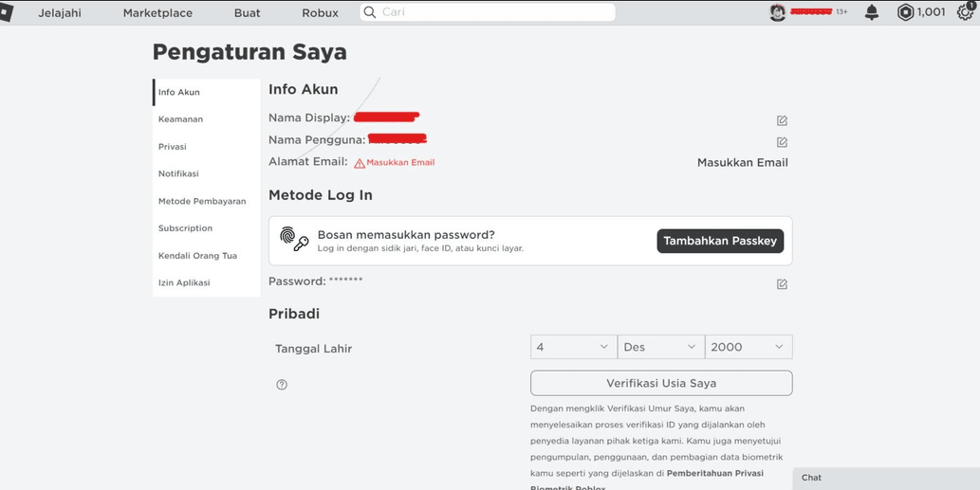
Task: Open the Marketplace menu
Action: [157, 13]
